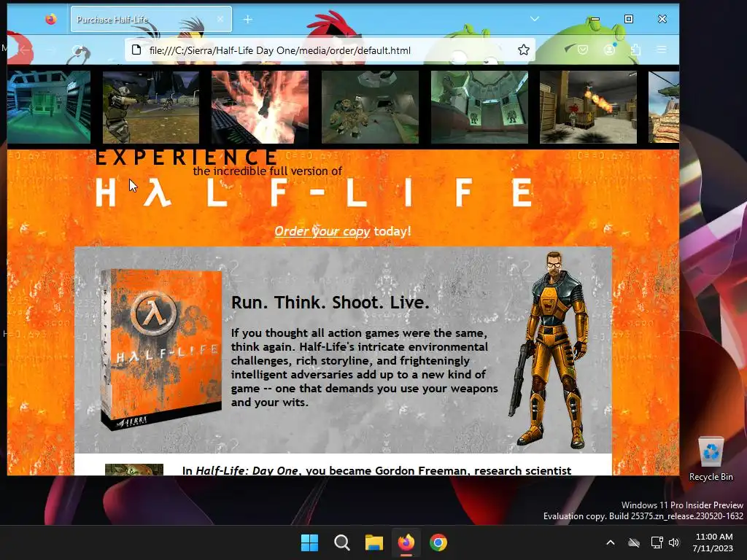Image resolution: width=747 pixels, height=560 pixels.
Task: Select the Recycle Bin desktop icon
Action: point(711,459)
